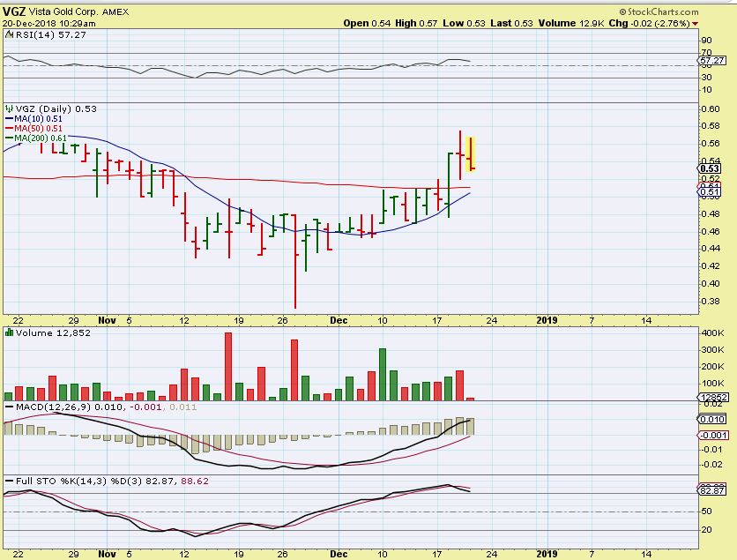Click the MA(200) 0.61 legend entry
The height and width of the screenshot is (560, 737).
click(x=36, y=138)
